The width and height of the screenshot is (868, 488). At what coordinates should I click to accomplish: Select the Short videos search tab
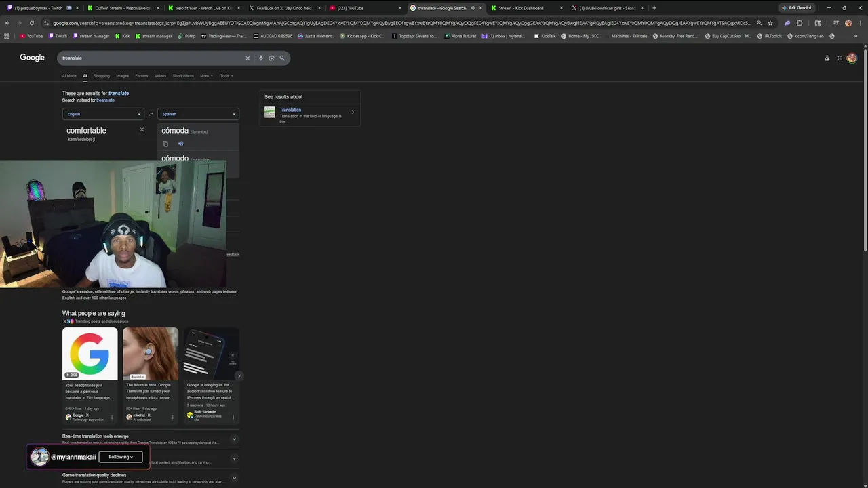click(x=183, y=76)
